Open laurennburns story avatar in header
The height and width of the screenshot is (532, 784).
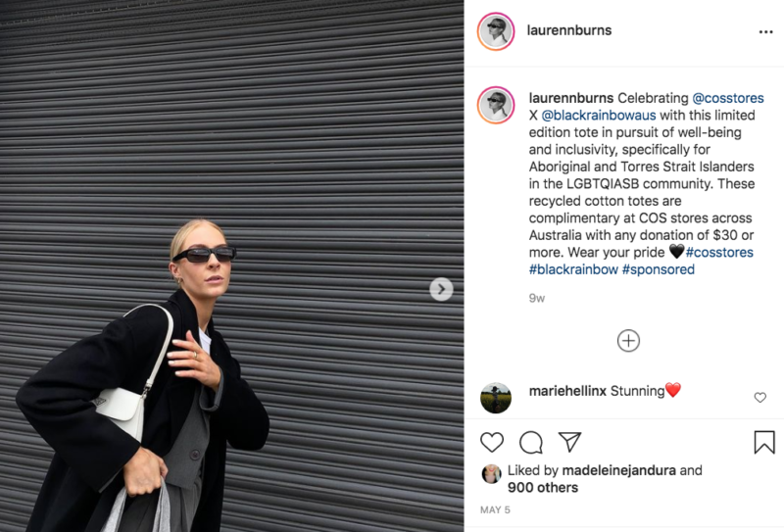coord(496,31)
